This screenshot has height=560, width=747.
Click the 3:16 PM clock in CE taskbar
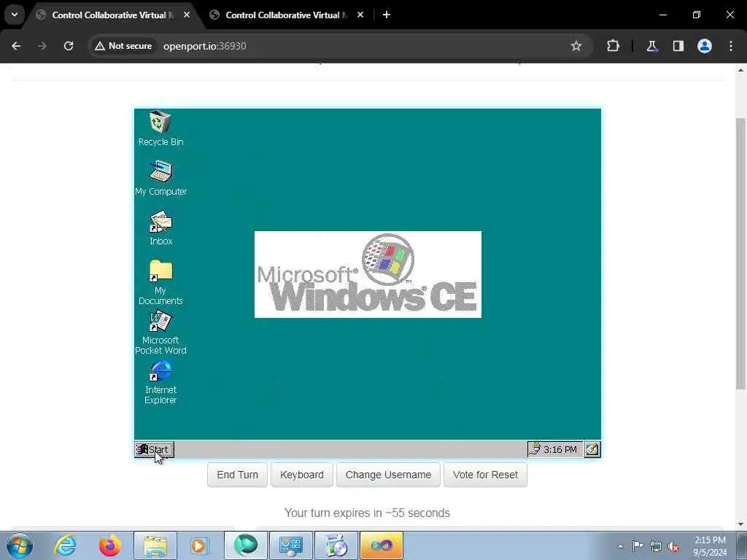click(560, 449)
